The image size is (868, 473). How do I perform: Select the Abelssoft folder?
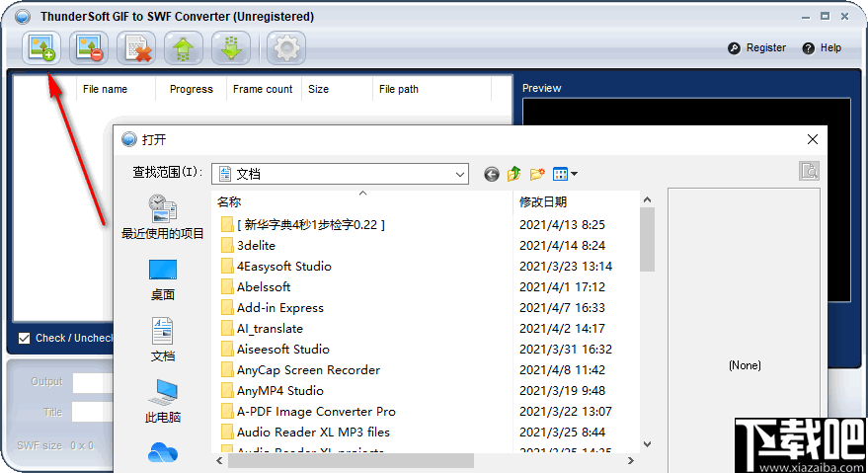pyautogui.click(x=256, y=287)
